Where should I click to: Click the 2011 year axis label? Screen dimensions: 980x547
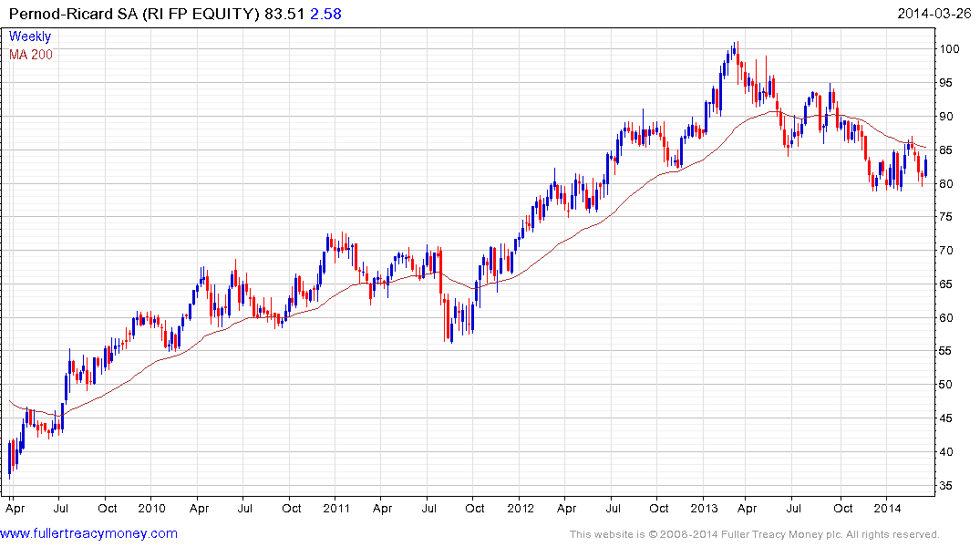pyautogui.click(x=336, y=508)
